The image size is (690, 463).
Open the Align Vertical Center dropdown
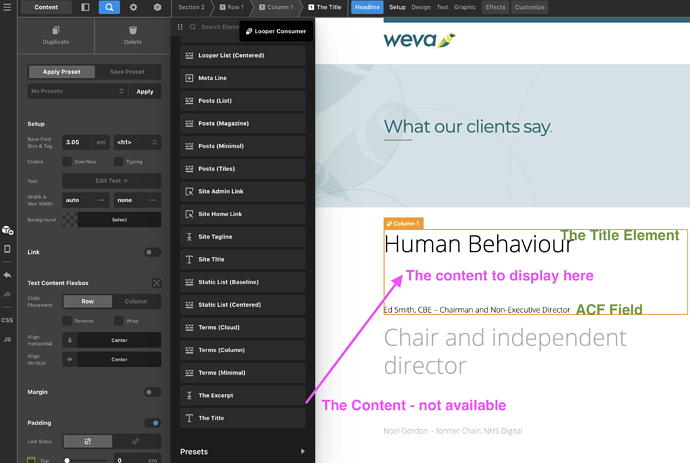[119, 360]
